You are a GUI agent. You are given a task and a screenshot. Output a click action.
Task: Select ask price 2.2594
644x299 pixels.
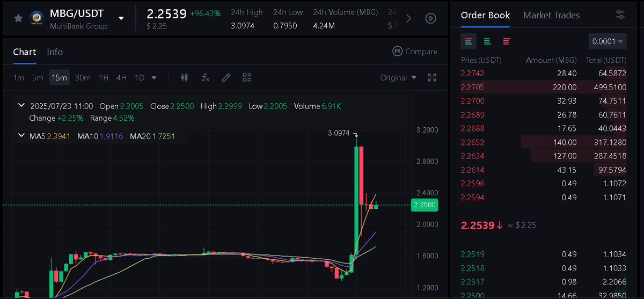click(472, 198)
